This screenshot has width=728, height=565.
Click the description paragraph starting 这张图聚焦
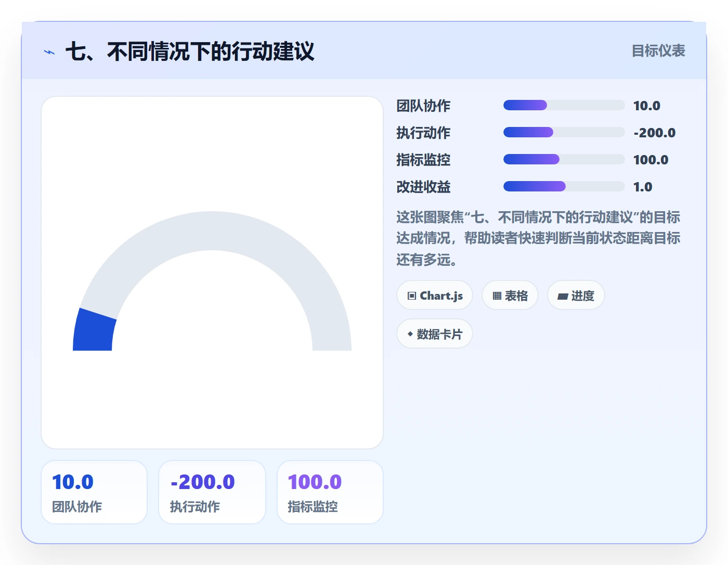coord(538,238)
